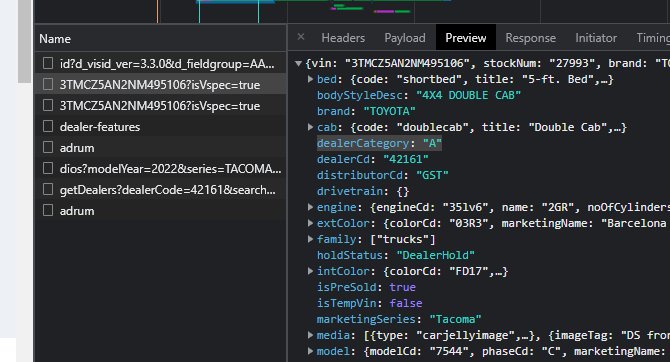This screenshot has width=670, height=362.
Task: Close the request details pane
Action: (x=301, y=37)
